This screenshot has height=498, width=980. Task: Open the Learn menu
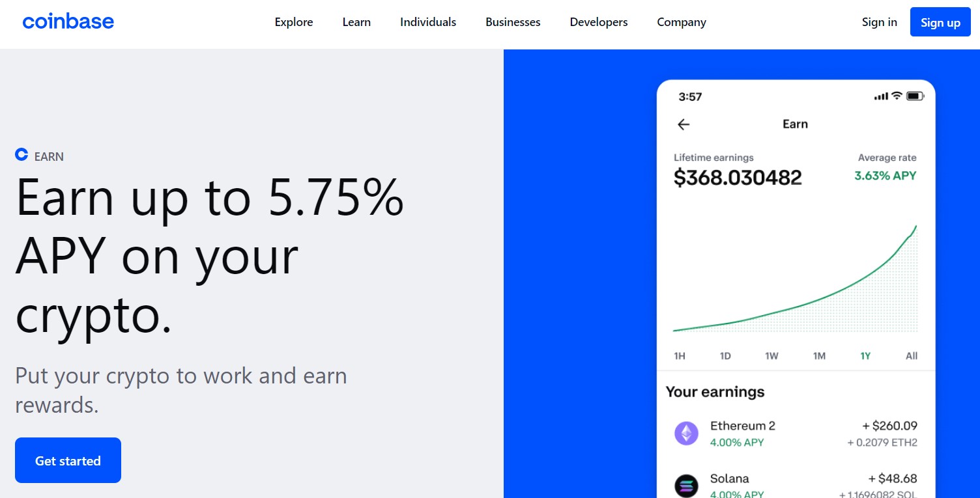[356, 22]
